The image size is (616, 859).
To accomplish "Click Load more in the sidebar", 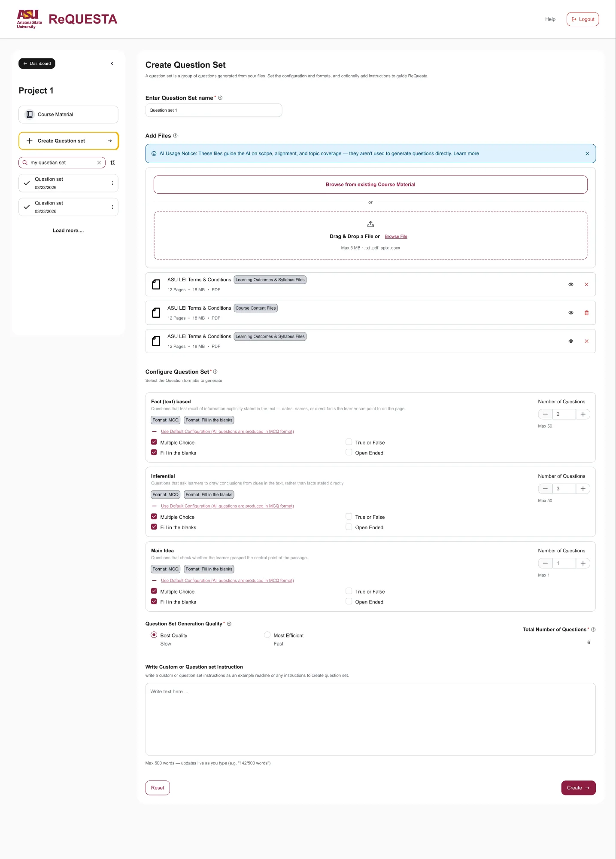I will tap(68, 231).
